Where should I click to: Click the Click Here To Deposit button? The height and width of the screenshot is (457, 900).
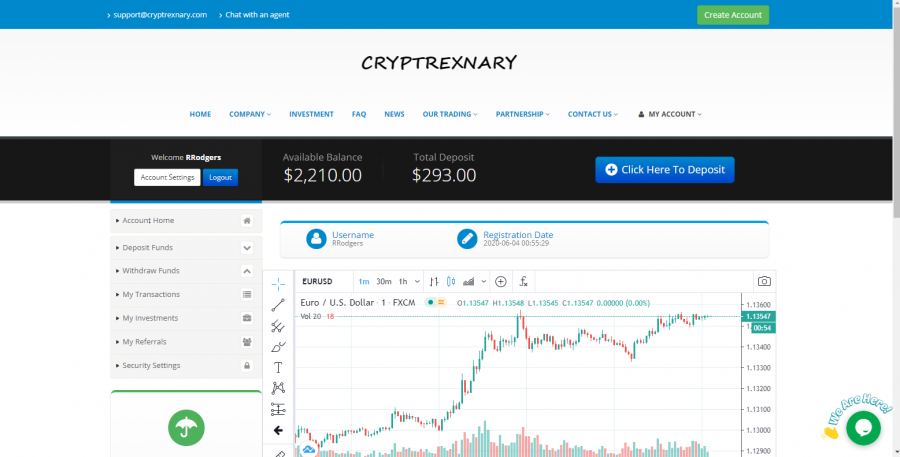pyautogui.click(x=665, y=170)
